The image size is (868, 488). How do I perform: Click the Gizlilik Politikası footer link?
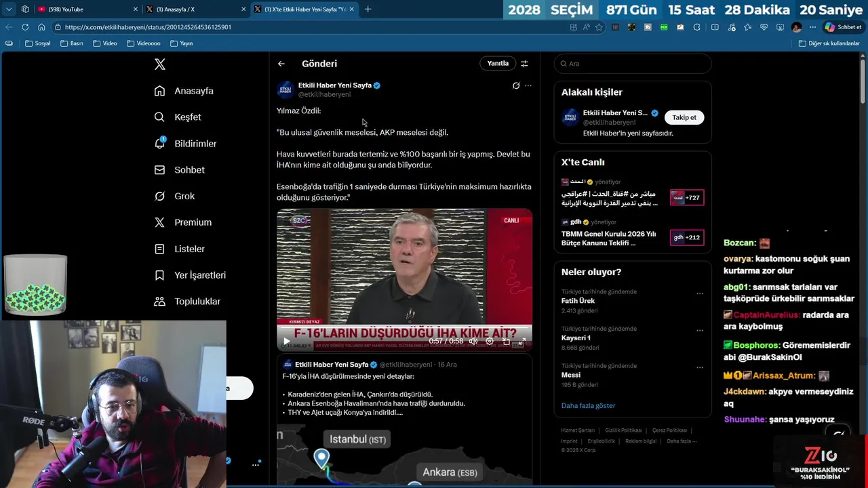click(x=623, y=430)
